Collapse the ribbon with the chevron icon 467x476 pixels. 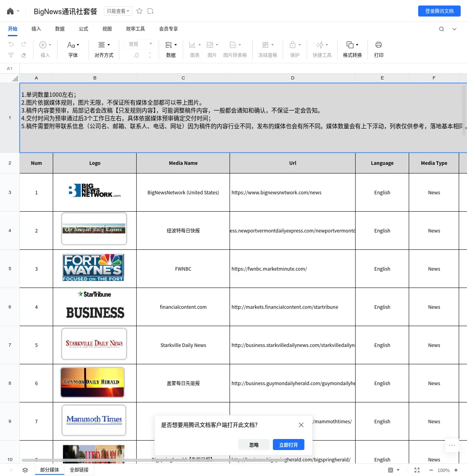(x=454, y=29)
